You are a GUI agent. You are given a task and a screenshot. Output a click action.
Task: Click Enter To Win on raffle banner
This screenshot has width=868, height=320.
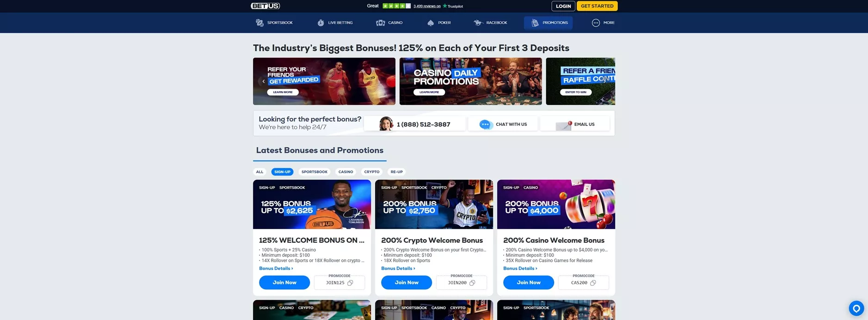(x=576, y=92)
